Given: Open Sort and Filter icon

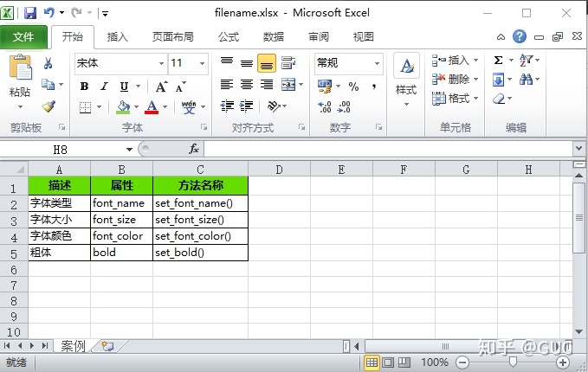Looking at the screenshot, I should point(526,60).
